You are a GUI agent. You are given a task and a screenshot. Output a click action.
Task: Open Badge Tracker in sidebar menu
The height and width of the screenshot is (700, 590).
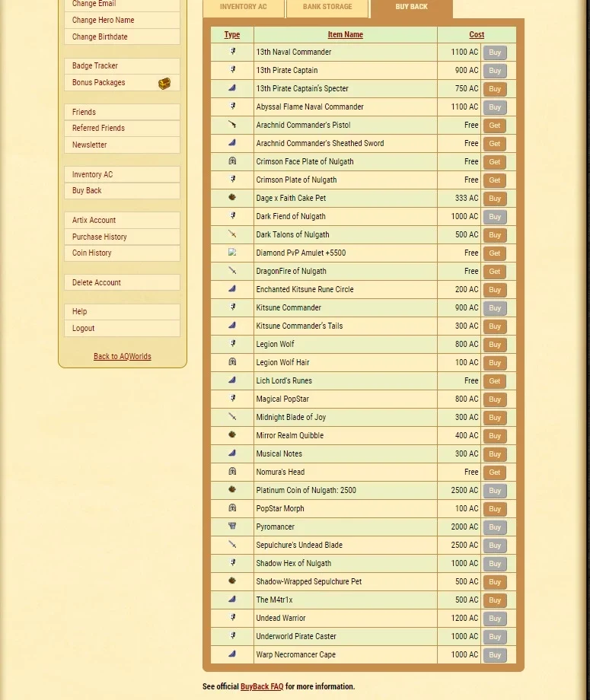122,66
